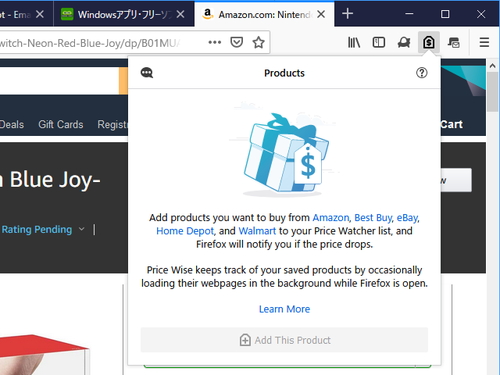
Task: Switch to the Windowsアプリ・フリーソフト tab
Action: [x=124, y=14]
